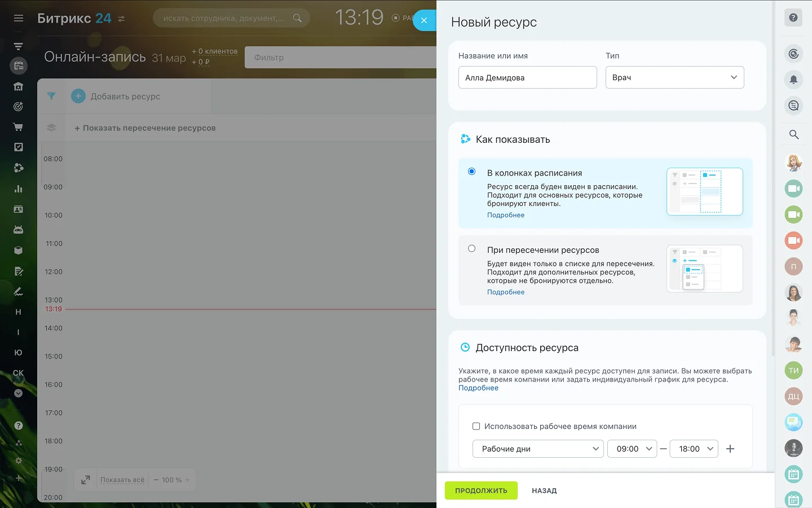Viewport: 812px width, 508px height.
Task: Click the global search box in header
Action: 231,18
